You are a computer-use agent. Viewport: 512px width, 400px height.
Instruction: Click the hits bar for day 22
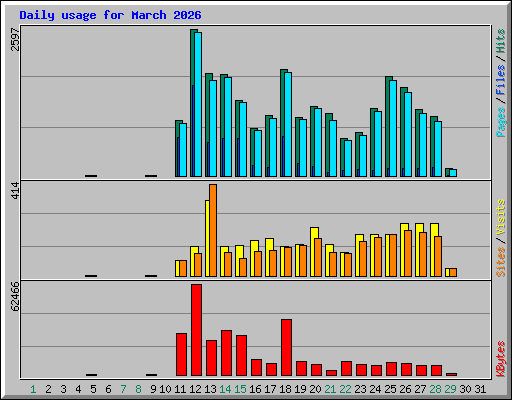(342, 157)
